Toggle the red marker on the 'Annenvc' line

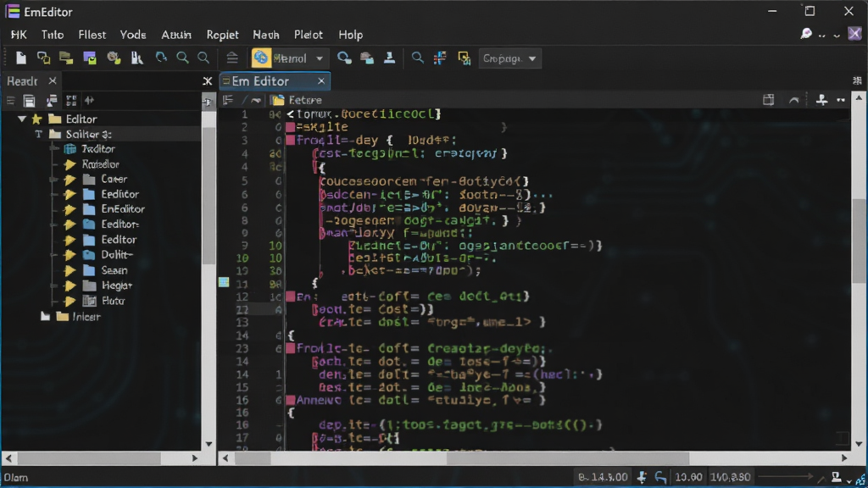tap(290, 400)
